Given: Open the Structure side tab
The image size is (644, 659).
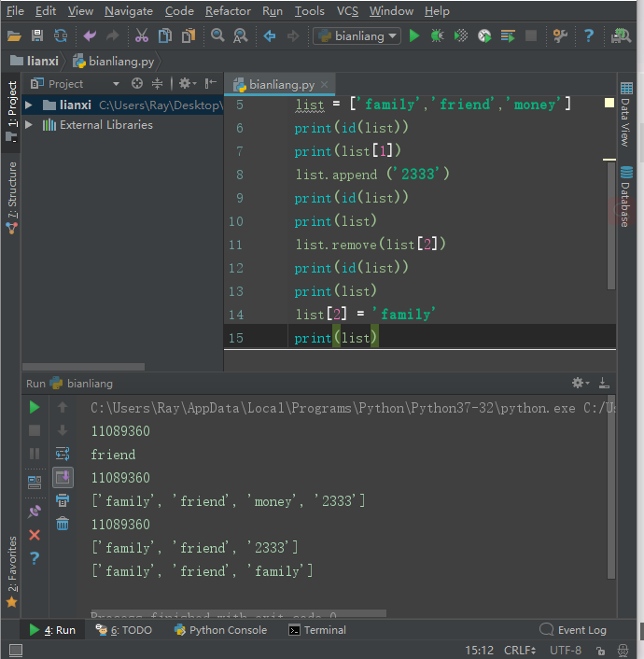Looking at the screenshot, I should tap(12, 198).
